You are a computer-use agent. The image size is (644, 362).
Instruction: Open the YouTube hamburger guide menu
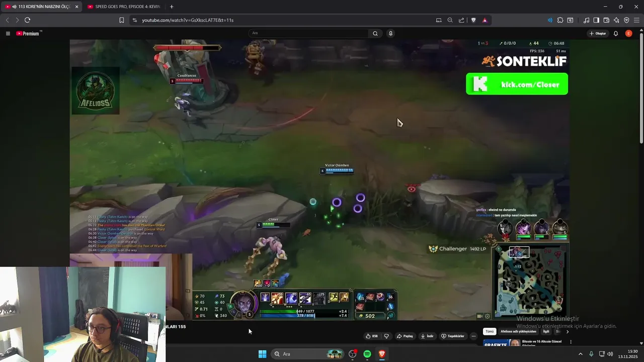(8, 33)
